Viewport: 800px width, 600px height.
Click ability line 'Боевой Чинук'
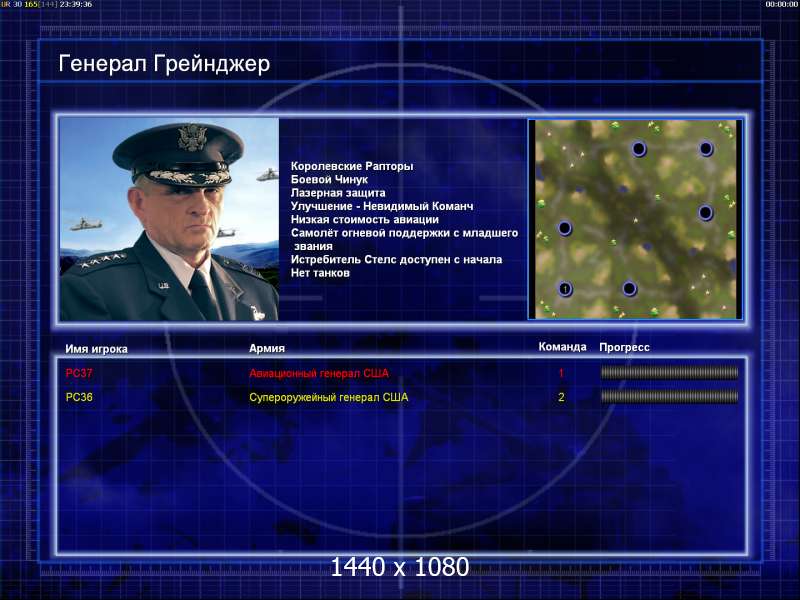click(x=329, y=180)
